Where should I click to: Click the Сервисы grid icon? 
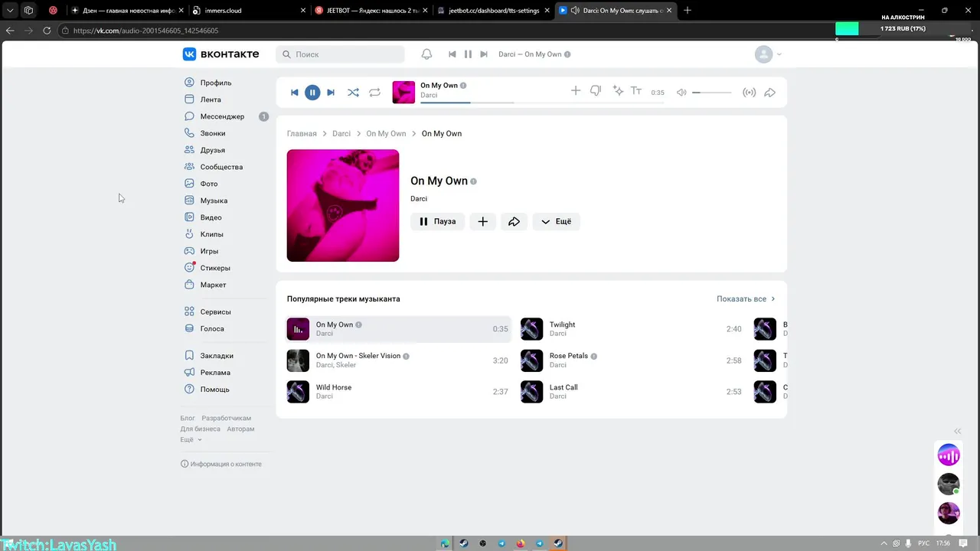coord(189,311)
